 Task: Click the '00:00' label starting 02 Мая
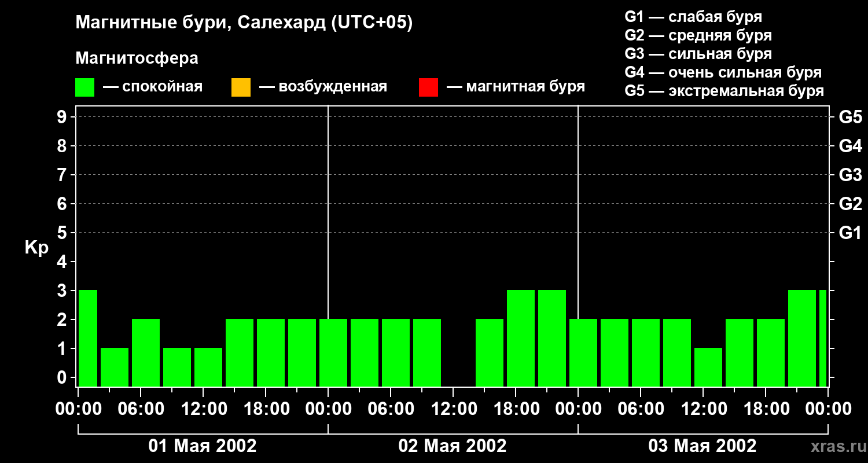(328, 409)
